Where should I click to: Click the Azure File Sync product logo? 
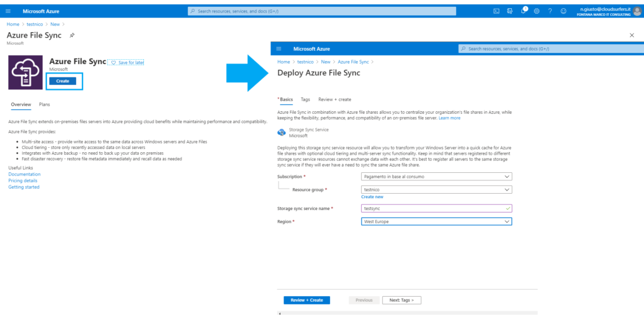pyautogui.click(x=25, y=72)
